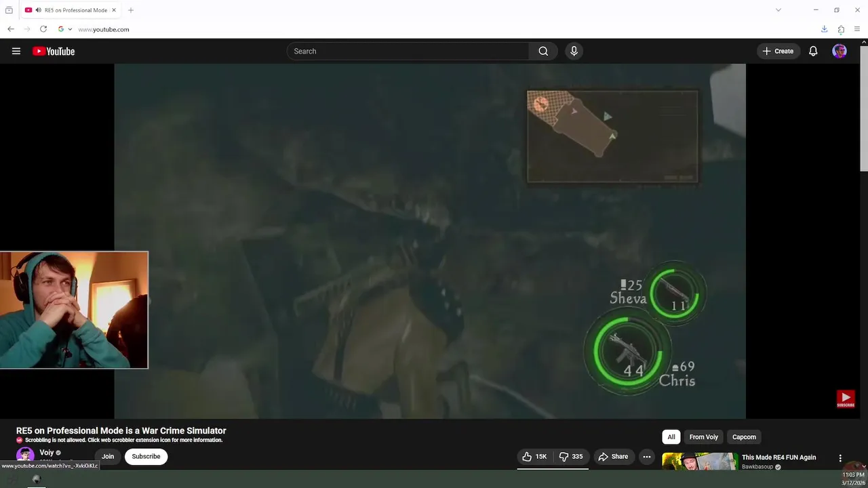Open This Made RE4 FUN Again title
Screen dimensions: 868x488
pos(778,457)
